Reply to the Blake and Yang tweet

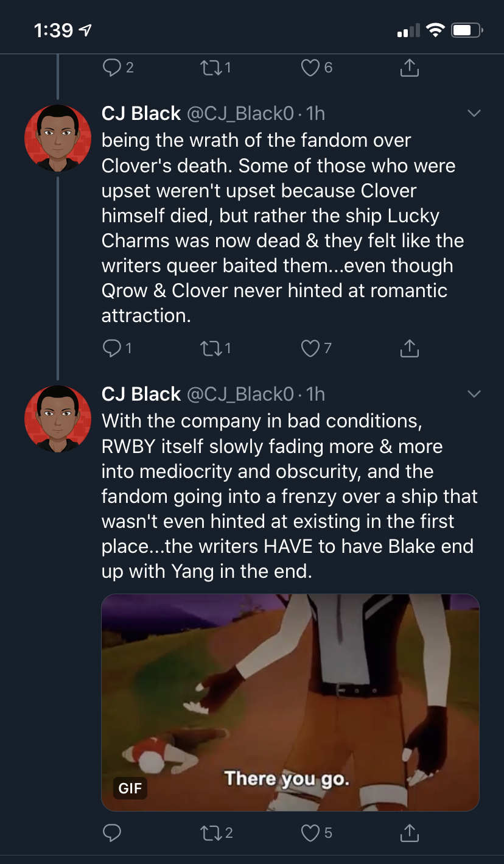(x=112, y=832)
